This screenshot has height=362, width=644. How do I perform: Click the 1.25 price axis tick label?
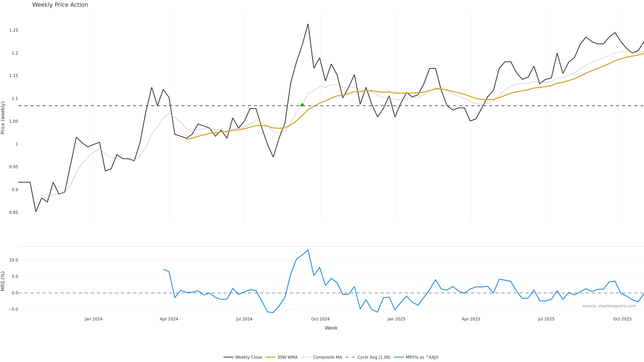point(13,30)
